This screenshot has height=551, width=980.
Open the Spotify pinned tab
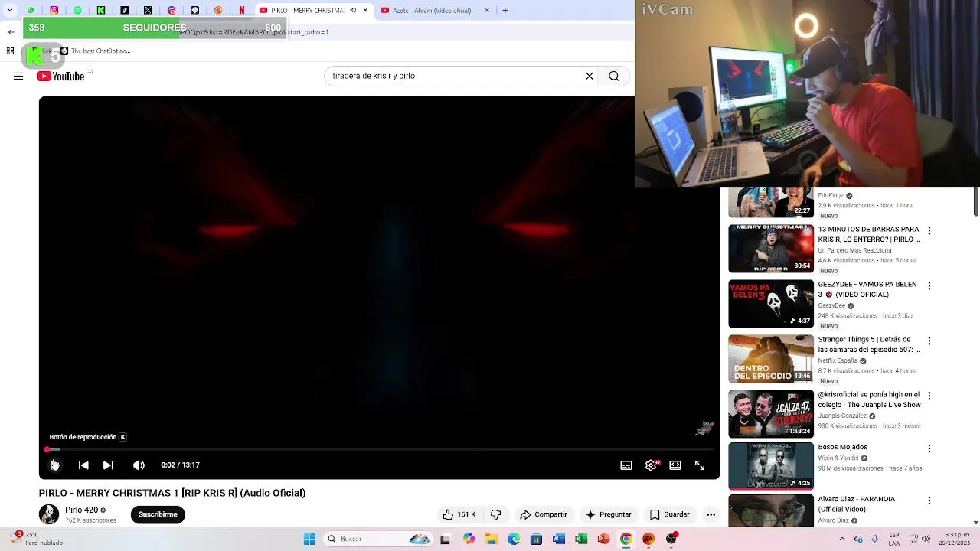click(x=77, y=10)
